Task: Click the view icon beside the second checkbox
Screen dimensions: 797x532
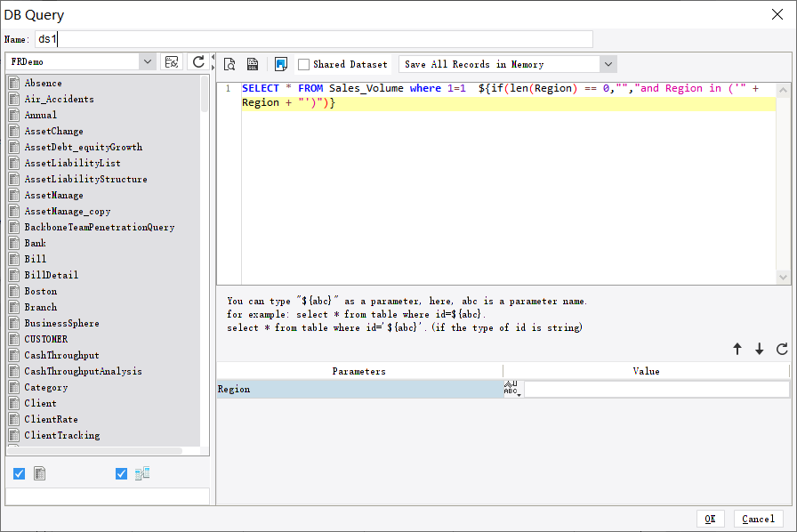Action: coord(142,473)
